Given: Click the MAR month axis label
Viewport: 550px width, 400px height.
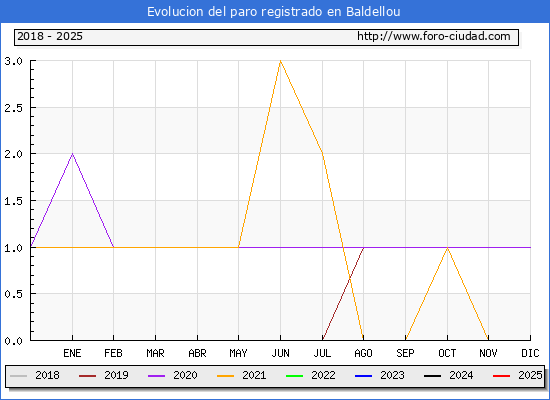Looking at the screenshot, I should (155, 353).
